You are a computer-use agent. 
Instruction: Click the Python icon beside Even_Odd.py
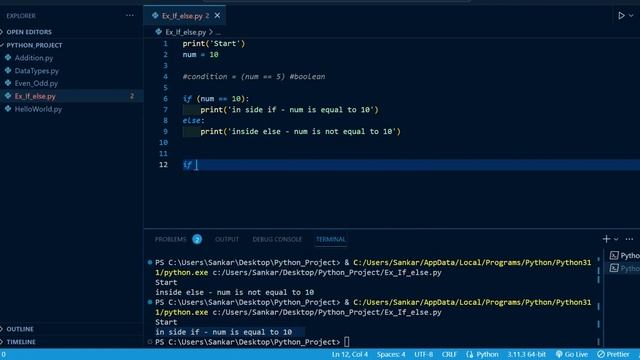coord(8,83)
